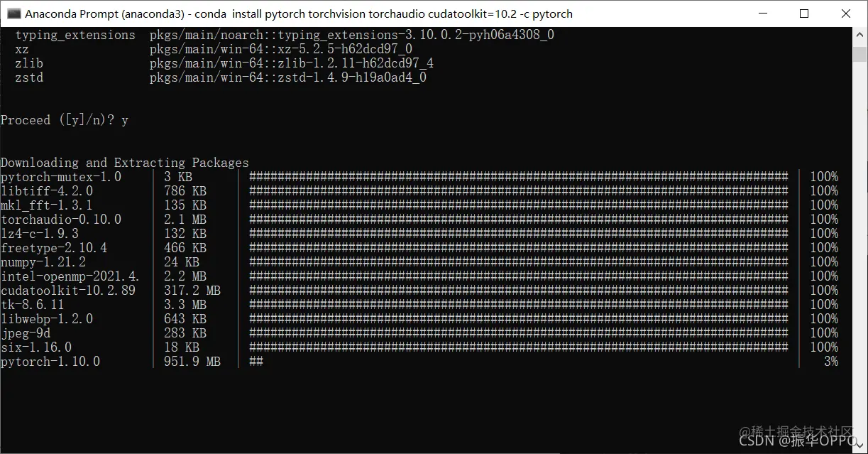Click the '2.2 MB' size of intel-openmp
The width and height of the screenshot is (868, 454).
185,276
